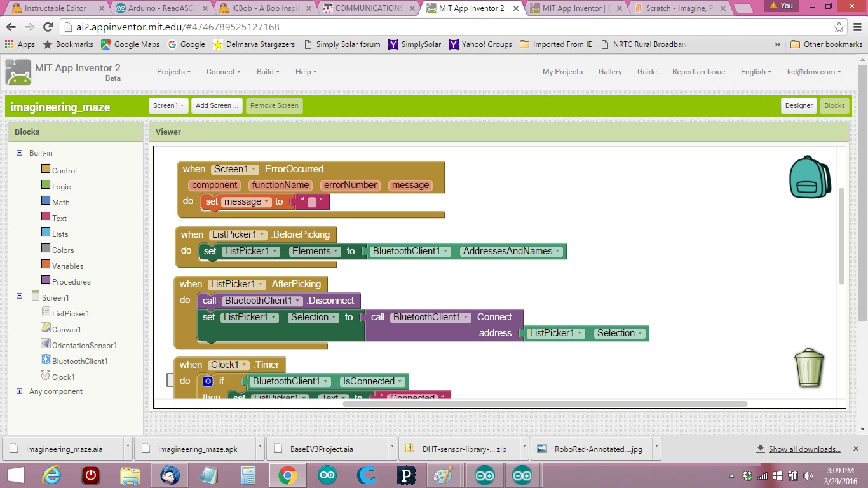Open the English language dropdown
868x488 pixels.
pos(756,72)
